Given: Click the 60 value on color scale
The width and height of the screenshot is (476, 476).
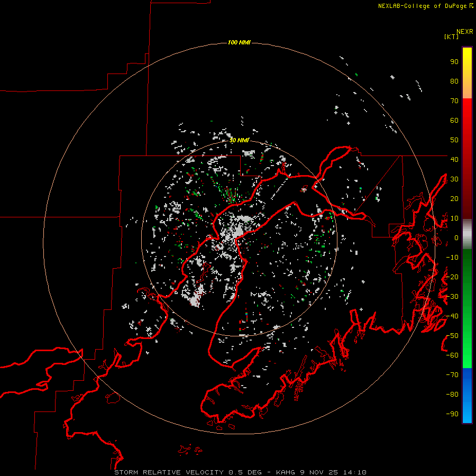Looking at the screenshot, I should 454,120.
